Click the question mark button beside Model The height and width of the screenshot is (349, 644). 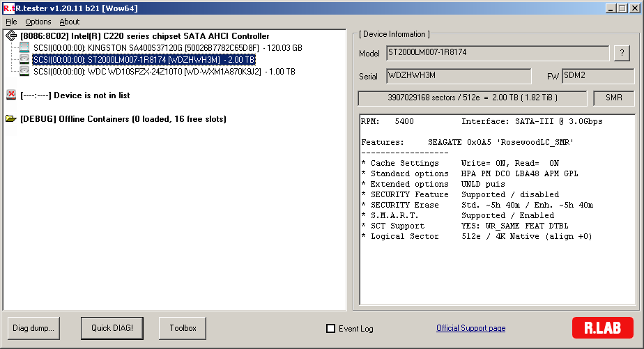click(621, 53)
